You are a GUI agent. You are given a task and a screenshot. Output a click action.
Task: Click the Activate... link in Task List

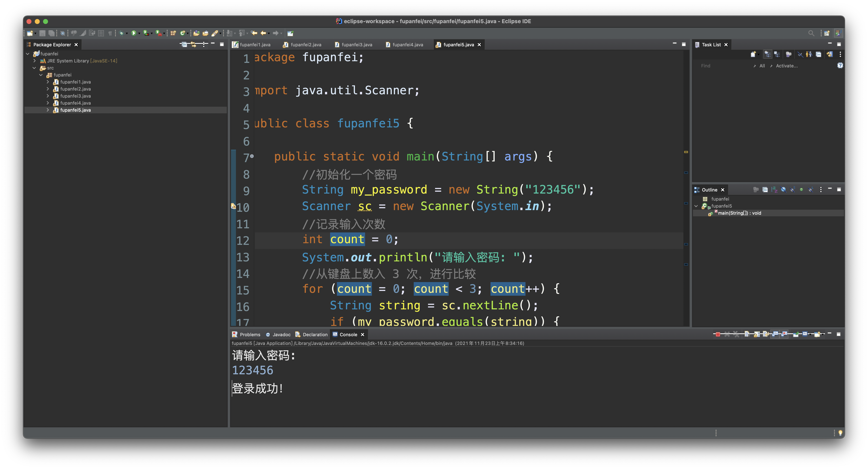point(786,66)
